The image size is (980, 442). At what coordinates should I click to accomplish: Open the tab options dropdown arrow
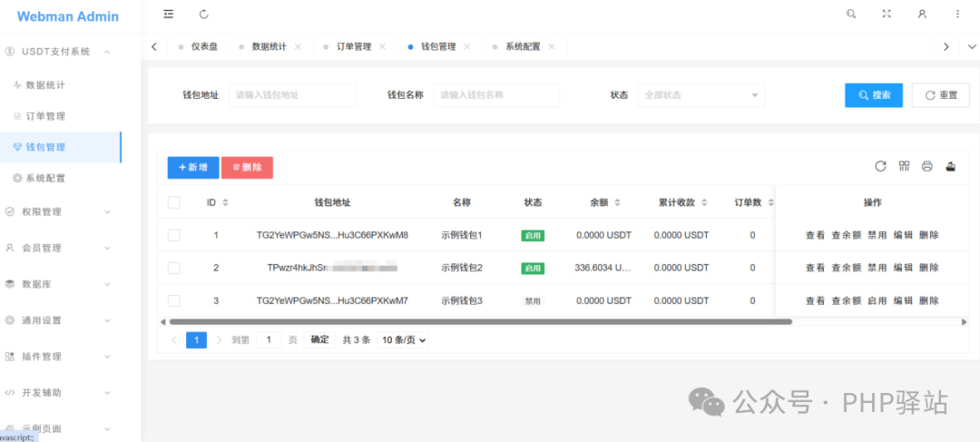971,47
